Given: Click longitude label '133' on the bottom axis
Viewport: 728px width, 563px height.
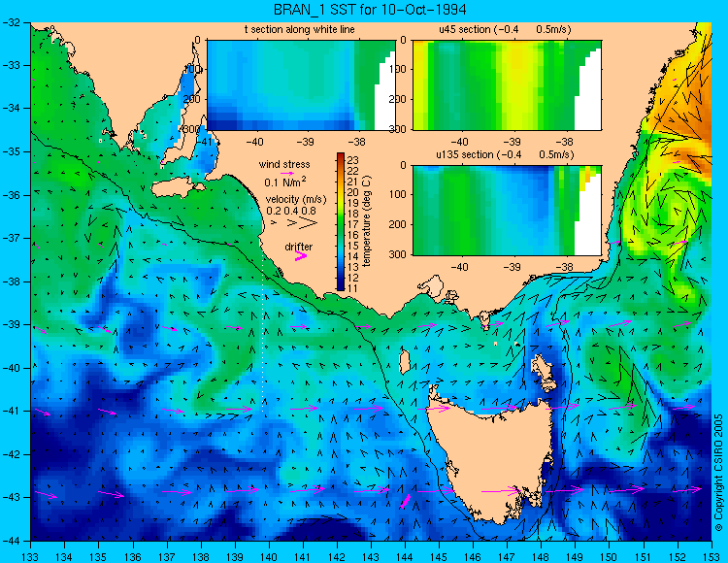Looking at the screenshot, I should coord(31,557).
